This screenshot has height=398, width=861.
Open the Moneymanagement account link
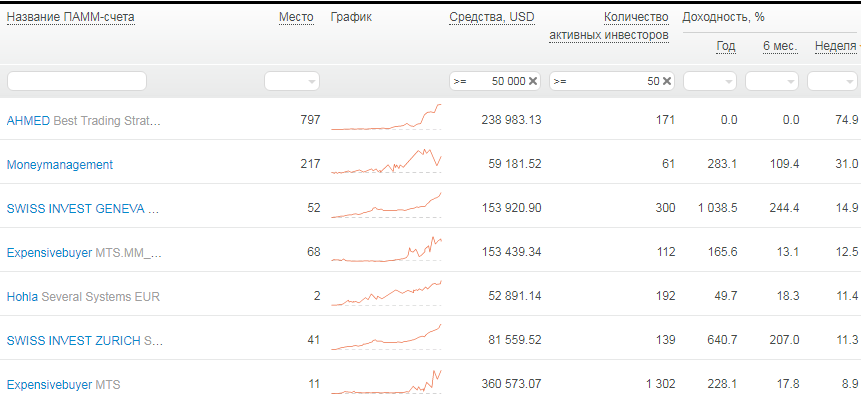coord(60,165)
